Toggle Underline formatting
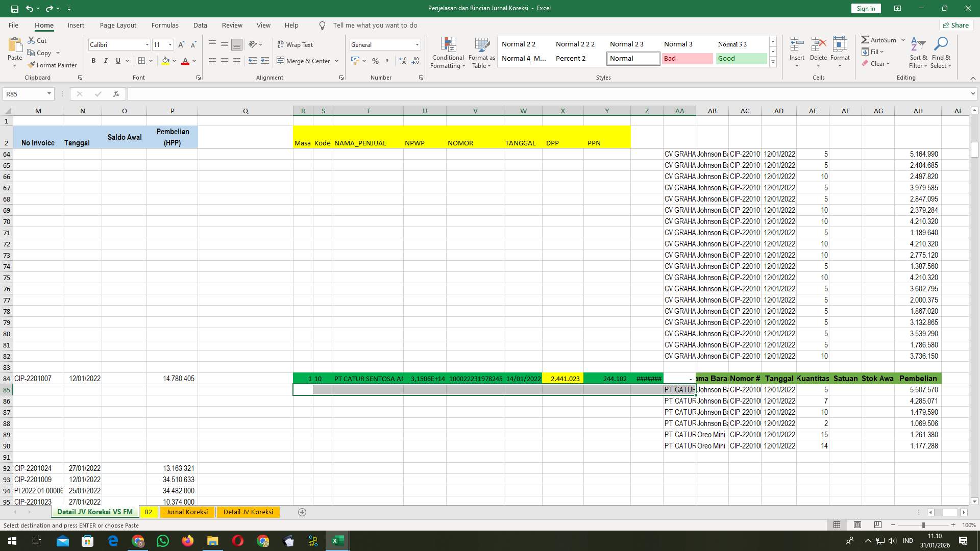This screenshot has width=980, height=551. (x=117, y=61)
